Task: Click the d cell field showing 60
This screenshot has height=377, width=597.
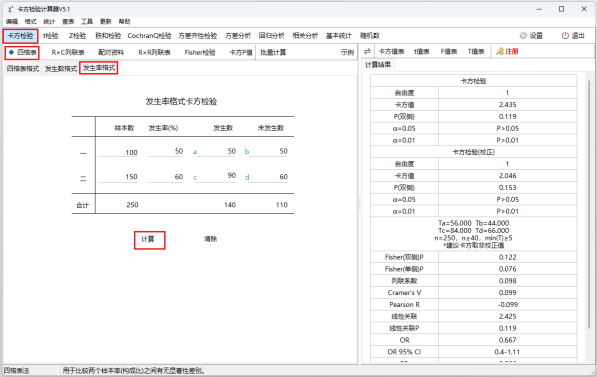Action: coord(268,177)
